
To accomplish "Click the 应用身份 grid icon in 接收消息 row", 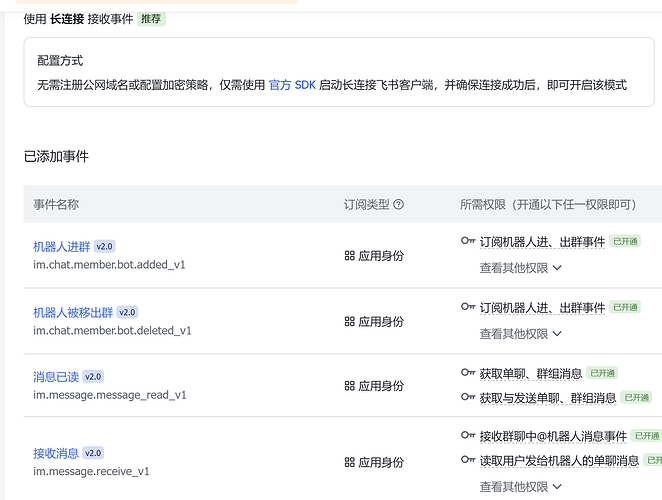I will point(350,462).
